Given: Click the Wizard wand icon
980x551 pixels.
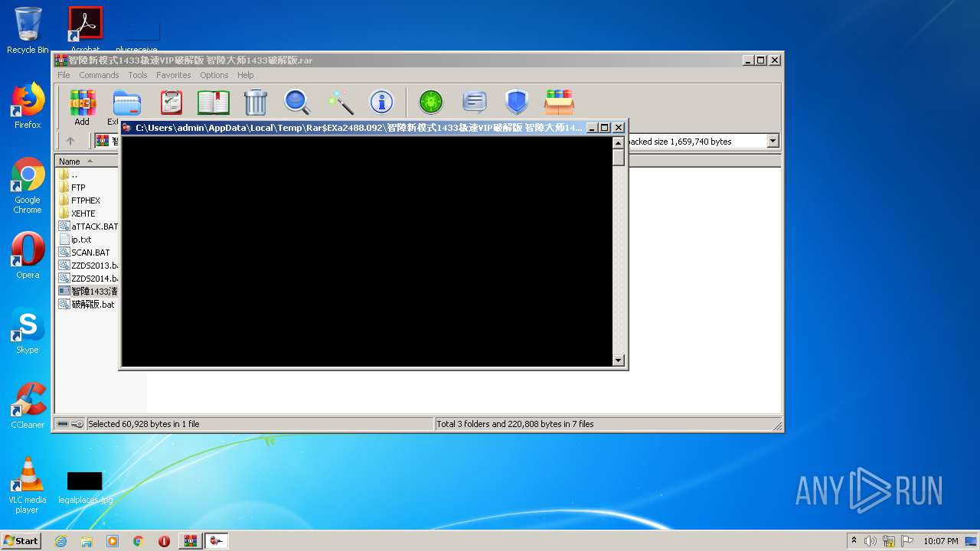Looking at the screenshot, I should point(340,102).
